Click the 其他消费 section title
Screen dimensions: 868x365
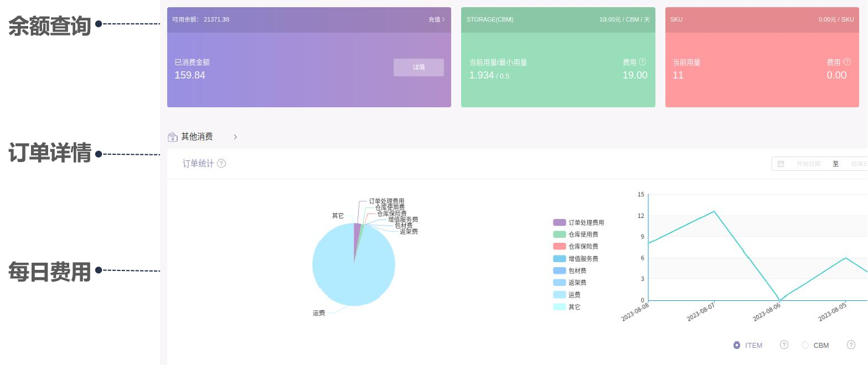pyautogui.click(x=197, y=137)
